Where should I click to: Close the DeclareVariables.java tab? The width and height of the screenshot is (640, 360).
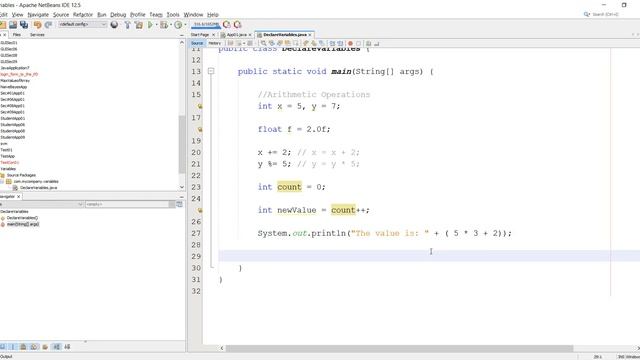(x=310, y=35)
